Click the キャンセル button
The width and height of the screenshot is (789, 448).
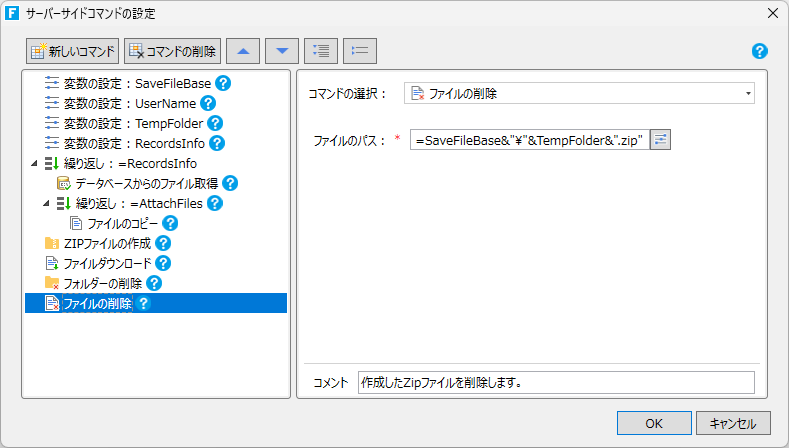[733, 423]
